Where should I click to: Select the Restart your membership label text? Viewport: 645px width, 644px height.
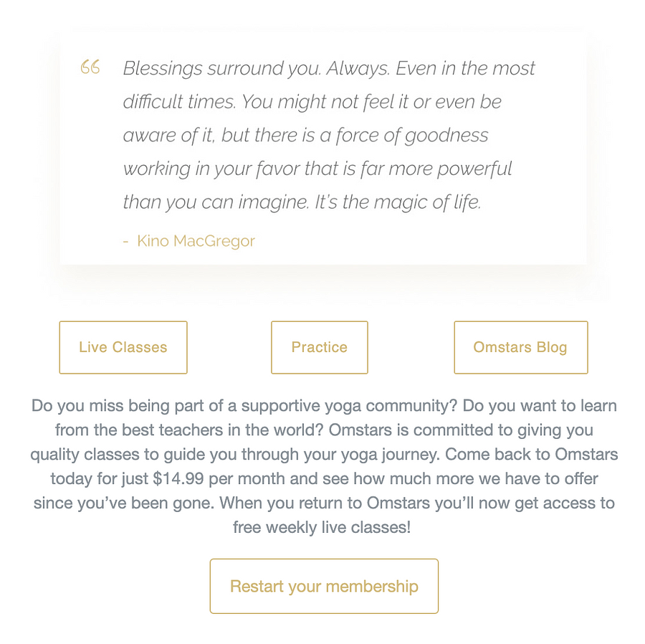pyautogui.click(x=323, y=586)
